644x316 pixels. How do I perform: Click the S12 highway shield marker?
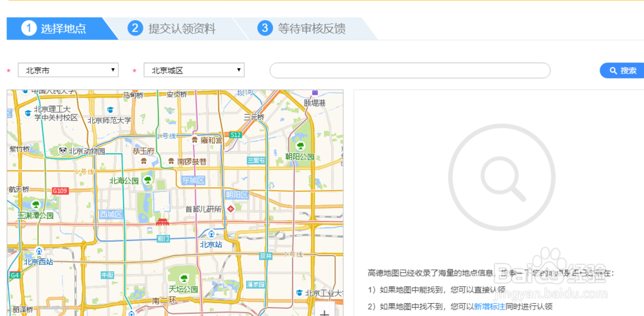click(236, 135)
